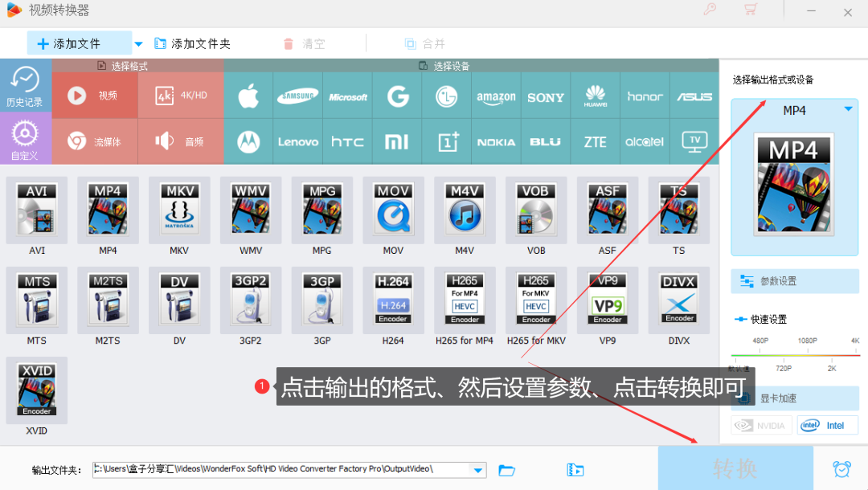Open Motorola device presets
The width and height of the screenshot is (868, 490).
coord(248,141)
